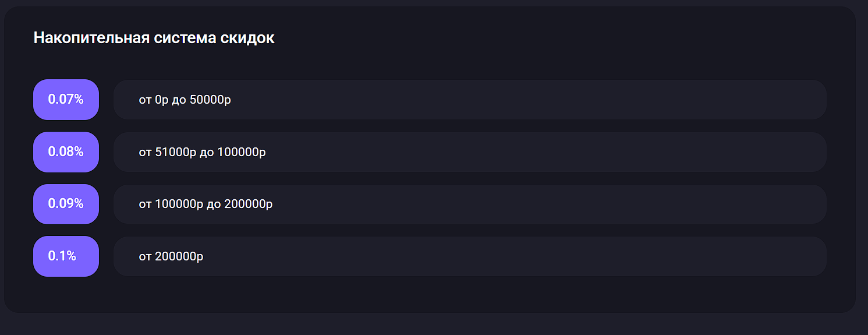Click the 0.07% discount badge

66,100
